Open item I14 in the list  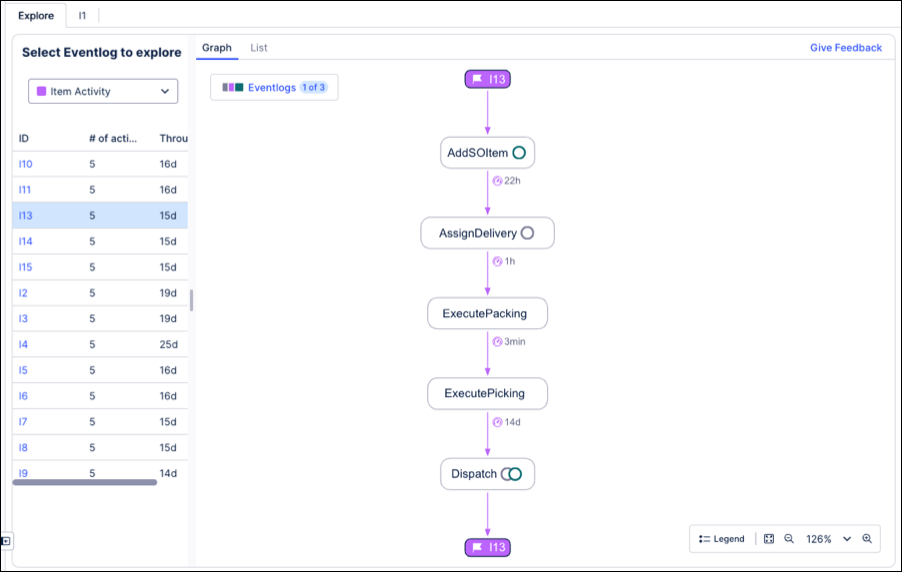click(x=25, y=241)
